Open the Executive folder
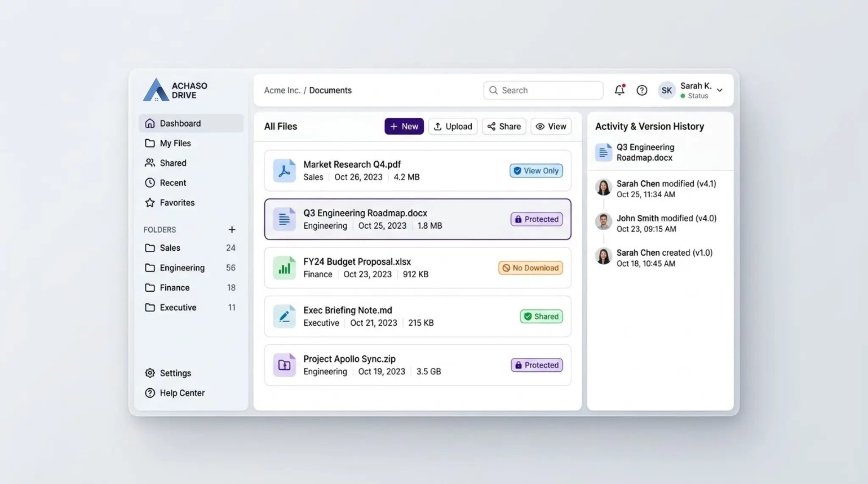The image size is (868, 484). [191, 307]
